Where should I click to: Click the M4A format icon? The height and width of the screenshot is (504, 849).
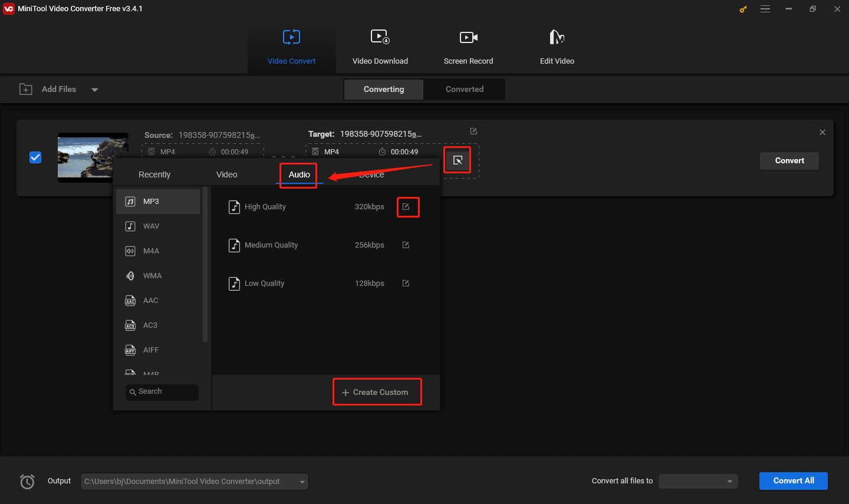pos(130,251)
